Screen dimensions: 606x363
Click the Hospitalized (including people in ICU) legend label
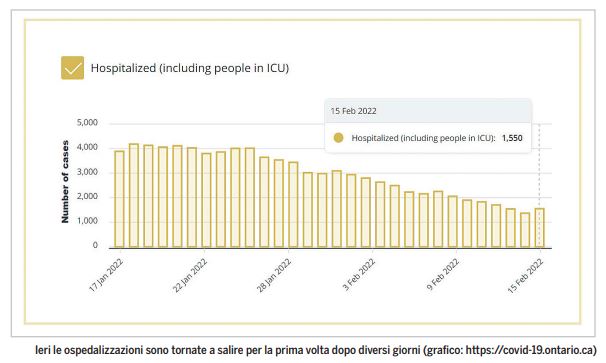[190, 68]
